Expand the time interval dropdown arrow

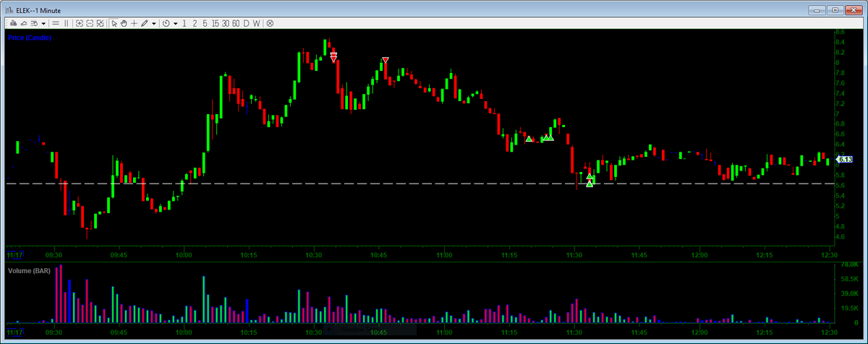pos(176,23)
